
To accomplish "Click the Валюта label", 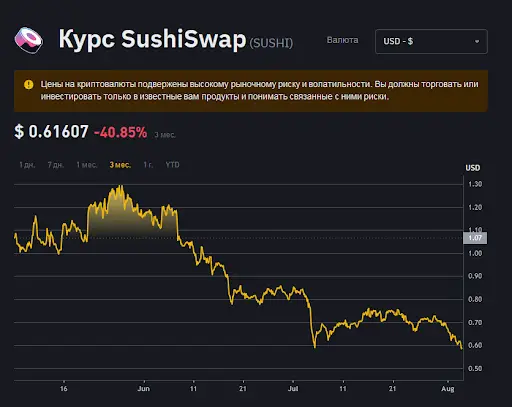I will (342, 40).
